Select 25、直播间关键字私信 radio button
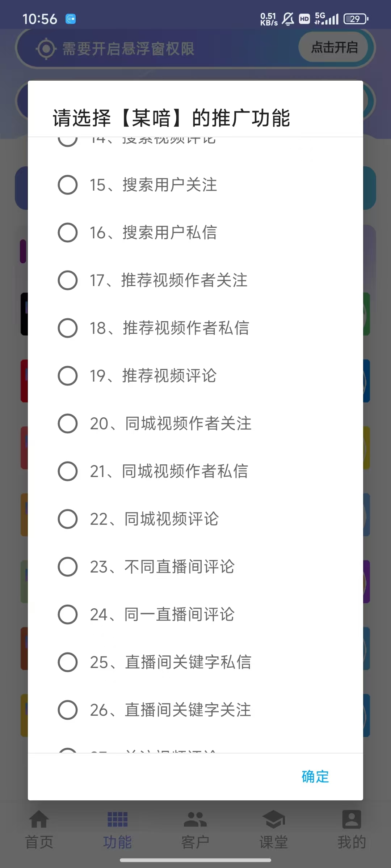 [68, 662]
